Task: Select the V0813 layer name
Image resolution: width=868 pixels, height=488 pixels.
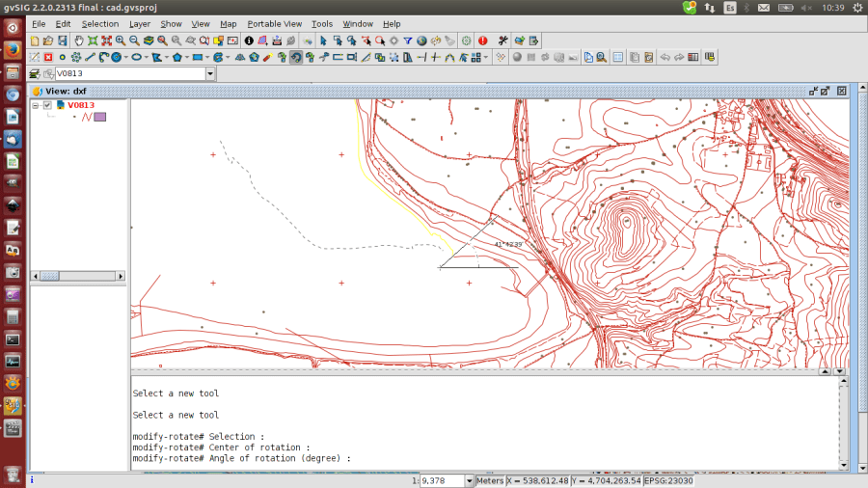Action: point(81,105)
